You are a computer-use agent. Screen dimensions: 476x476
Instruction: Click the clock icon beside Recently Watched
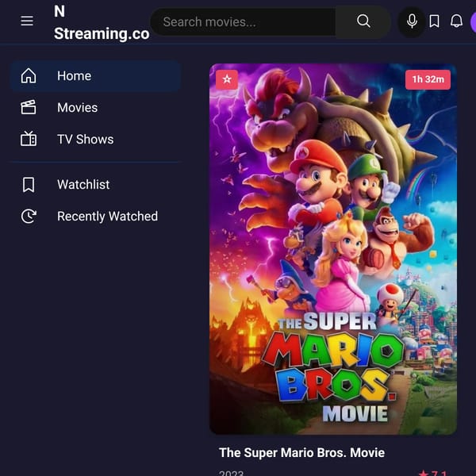coord(29,216)
